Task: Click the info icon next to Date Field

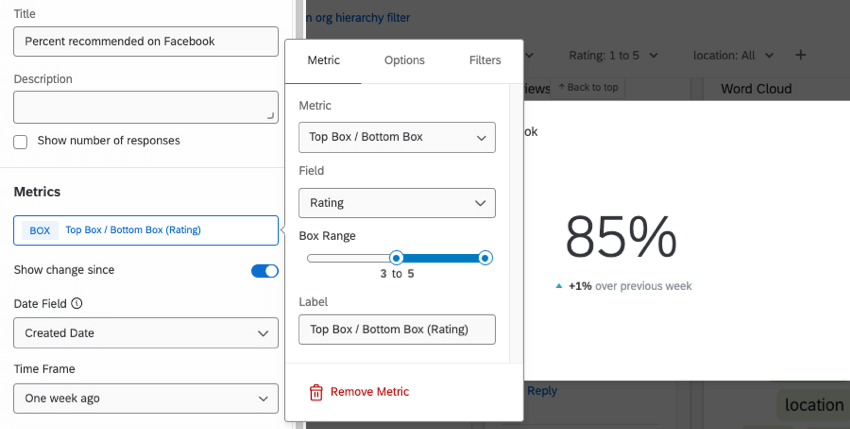Action: [77, 303]
